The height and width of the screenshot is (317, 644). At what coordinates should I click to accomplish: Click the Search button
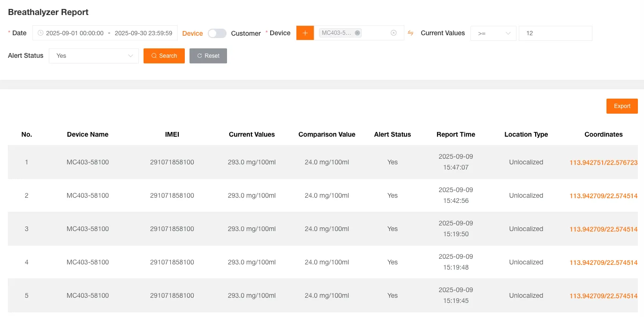click(x=164, y=55)
